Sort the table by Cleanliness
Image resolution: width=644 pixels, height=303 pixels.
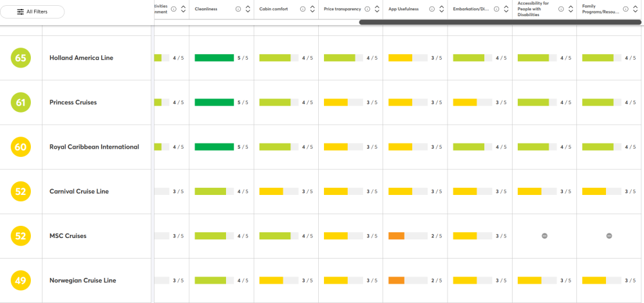coord(248,9)
